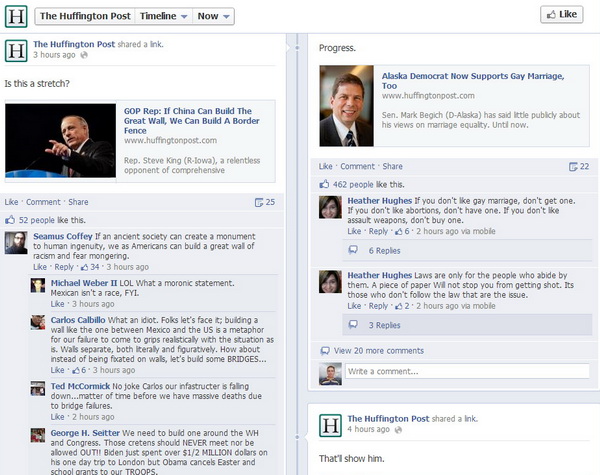Click the speech bubble icon beside 3 Replies
Screen dimensions: 600x475
[353, 325]
